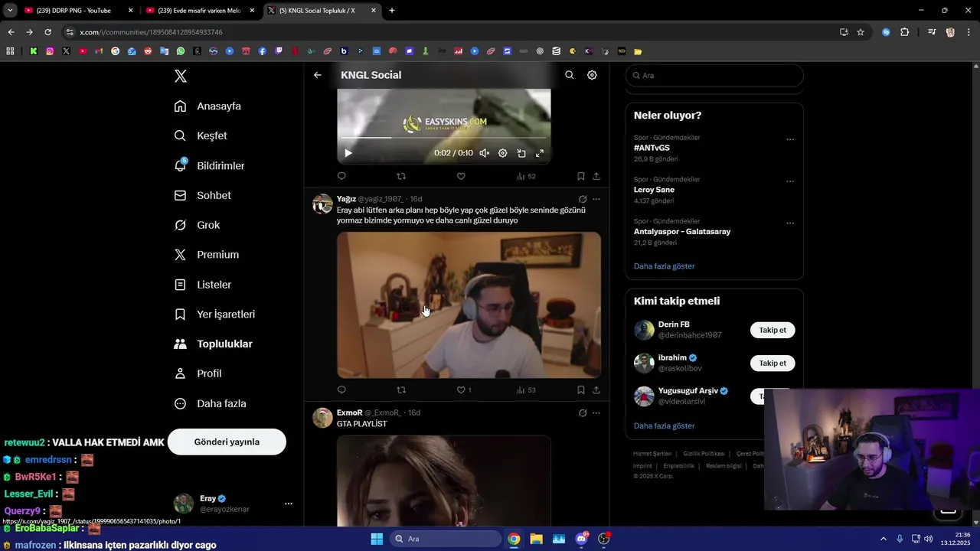Open new browser tab
The height and width of the screenshot is (551, 980).
click(x=392, y=11)
